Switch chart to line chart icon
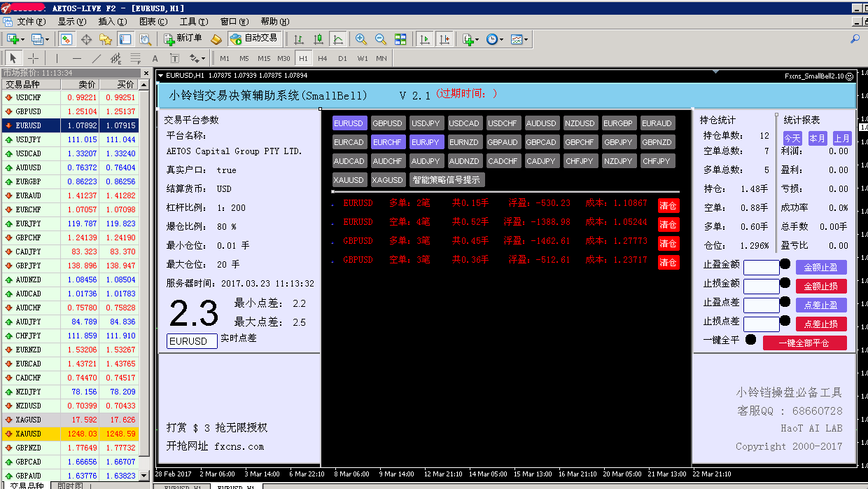868x489 pixels. pos(338,39)
